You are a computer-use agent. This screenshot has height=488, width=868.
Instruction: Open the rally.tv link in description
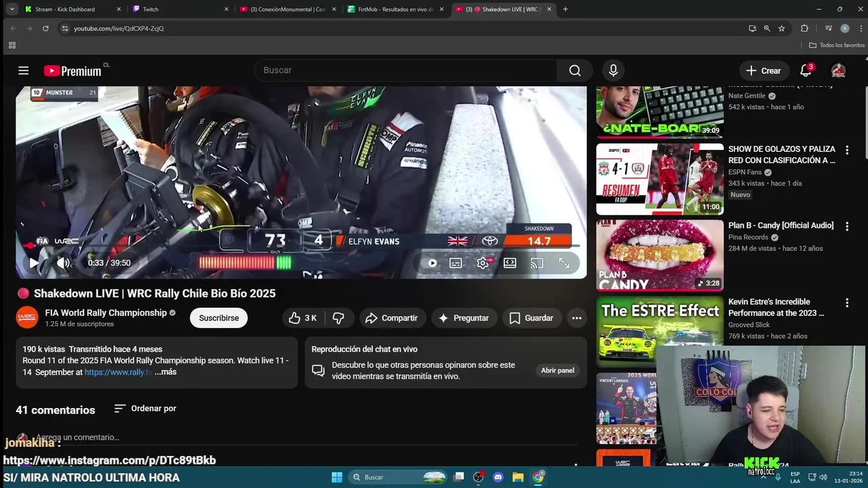pos(118,372)
